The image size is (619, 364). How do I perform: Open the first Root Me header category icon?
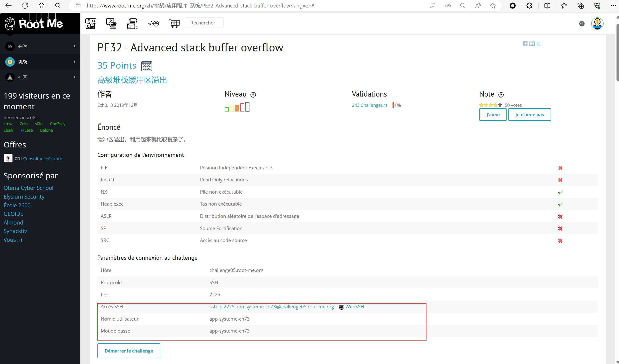91,23
